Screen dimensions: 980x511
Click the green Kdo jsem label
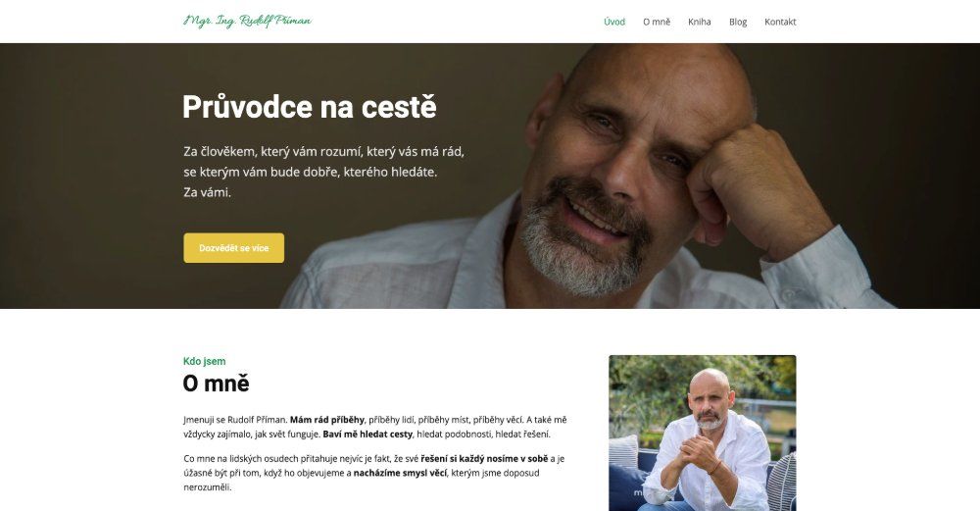point(205,361)
